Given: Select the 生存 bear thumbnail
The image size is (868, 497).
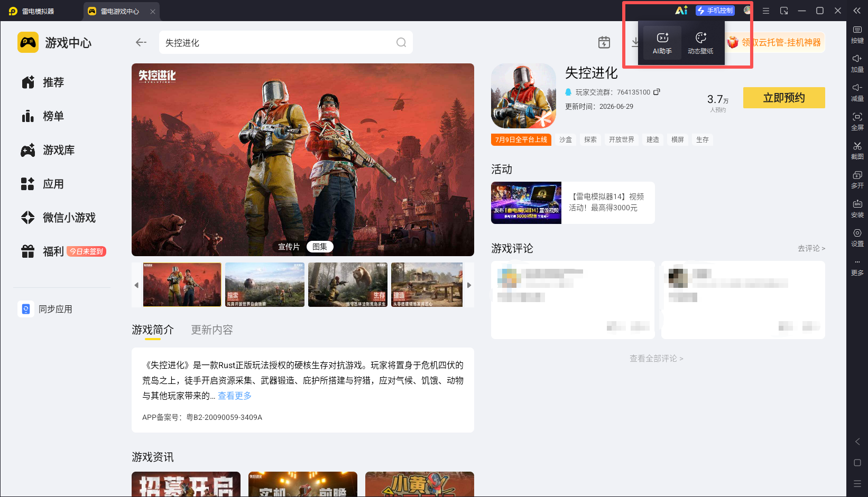Looking at the screenshot, I should click(348, 285).
